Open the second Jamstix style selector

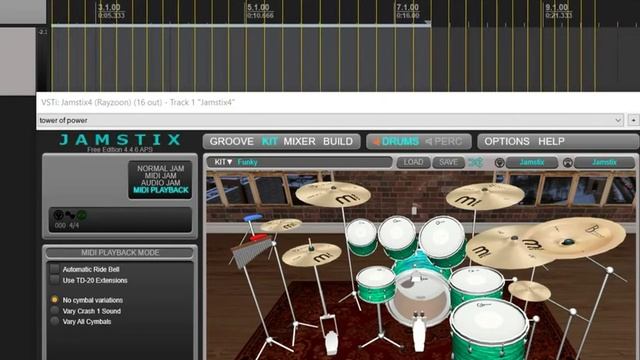tap(604, 162)
